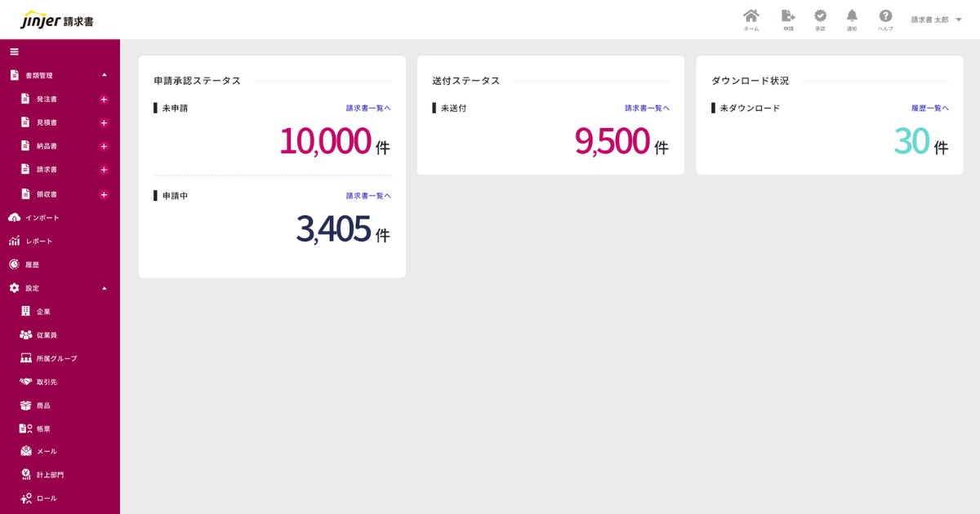Click the インポート cloud upload icon

click(14, 218)
